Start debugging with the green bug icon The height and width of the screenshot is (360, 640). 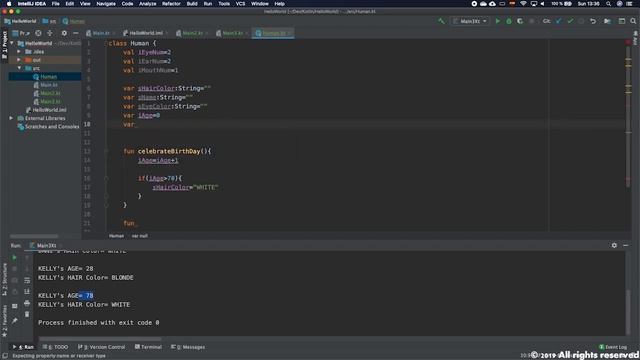click(x=509, y=21)
